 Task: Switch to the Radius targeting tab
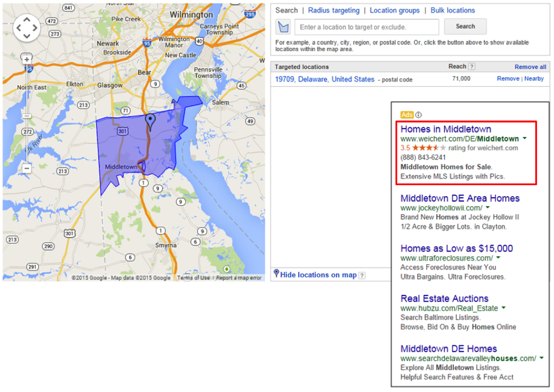pos(332,10)
